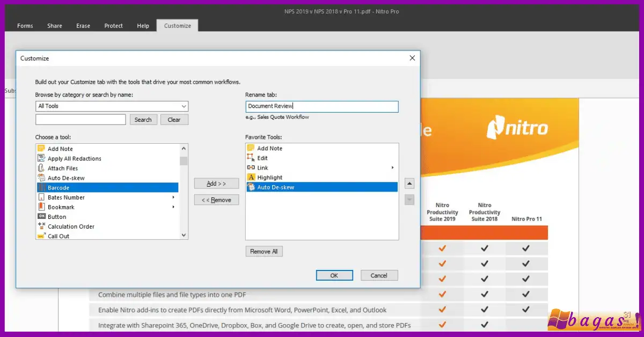
Task: Click the Bookmark icon in tool list
Action: 41,207
